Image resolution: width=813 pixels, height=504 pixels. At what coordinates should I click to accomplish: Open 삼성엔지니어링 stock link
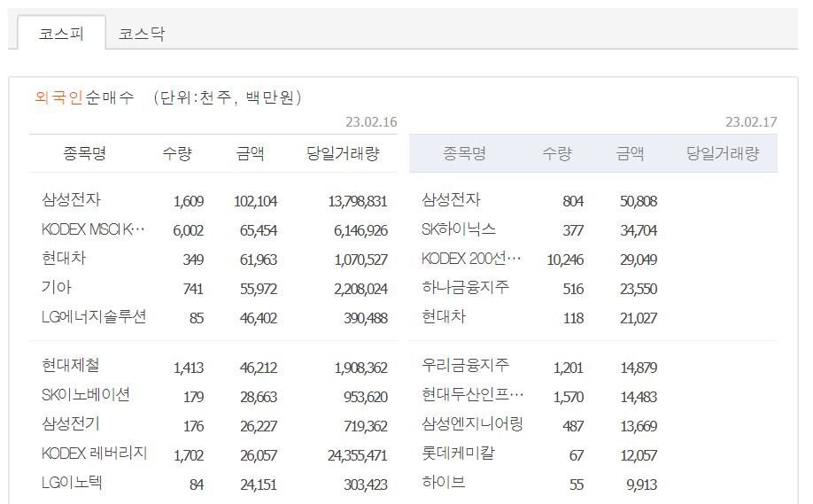tap(472, 424)
